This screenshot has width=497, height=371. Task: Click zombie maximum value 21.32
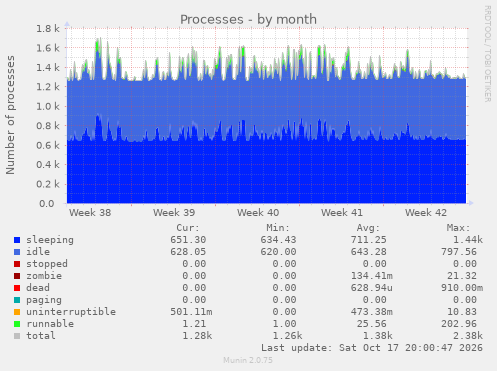(x=462, y=276)
